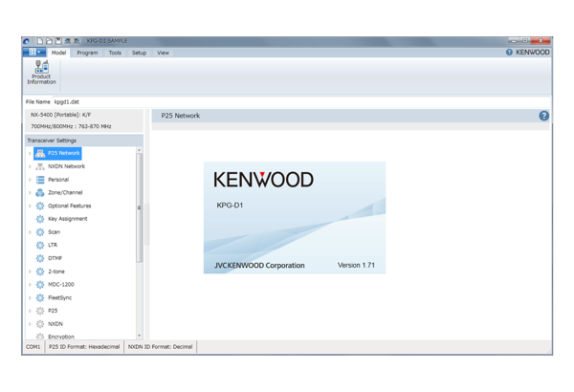Open the Program ribbon tab
Screen dimensions: 574x392
[x=87, y=53]
